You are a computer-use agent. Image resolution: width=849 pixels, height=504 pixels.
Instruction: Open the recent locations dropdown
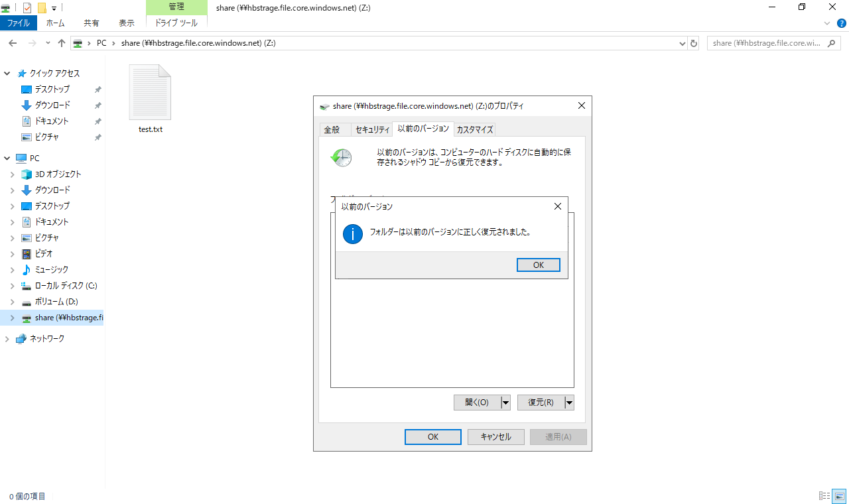tap(48, 43)
